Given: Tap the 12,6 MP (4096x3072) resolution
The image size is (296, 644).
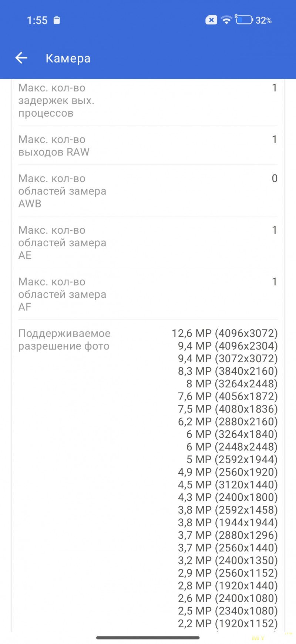Looking at the screenshot, I should tap(225, 333).
